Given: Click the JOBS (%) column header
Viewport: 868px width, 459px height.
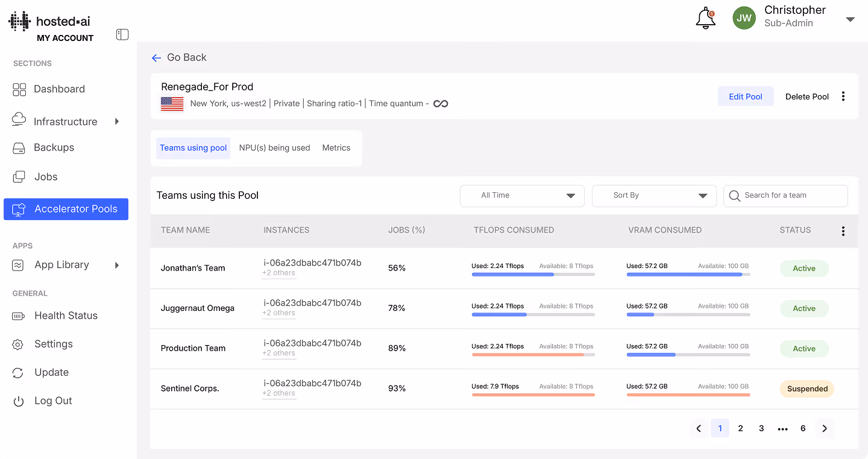Looking at the screenshot, I should (407, 230).
